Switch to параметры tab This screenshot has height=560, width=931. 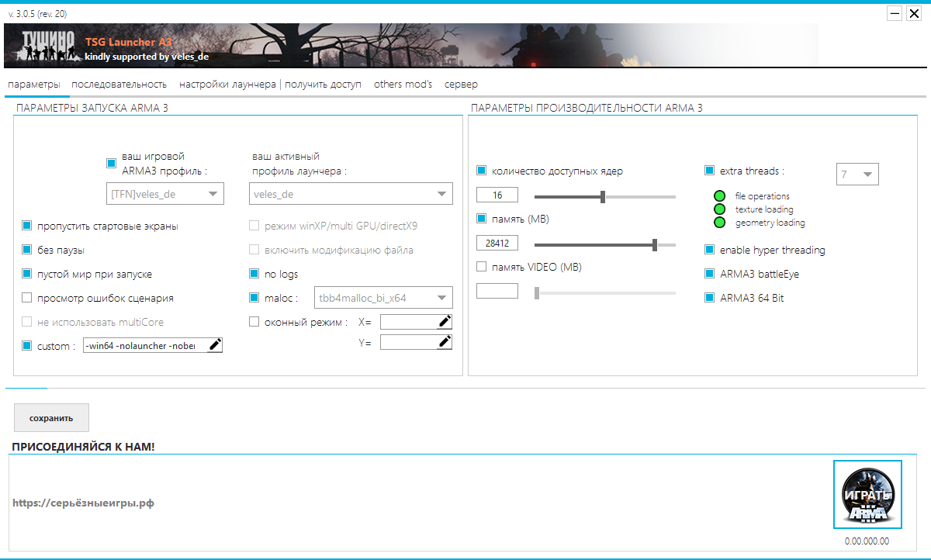click(x=33, y=84)
